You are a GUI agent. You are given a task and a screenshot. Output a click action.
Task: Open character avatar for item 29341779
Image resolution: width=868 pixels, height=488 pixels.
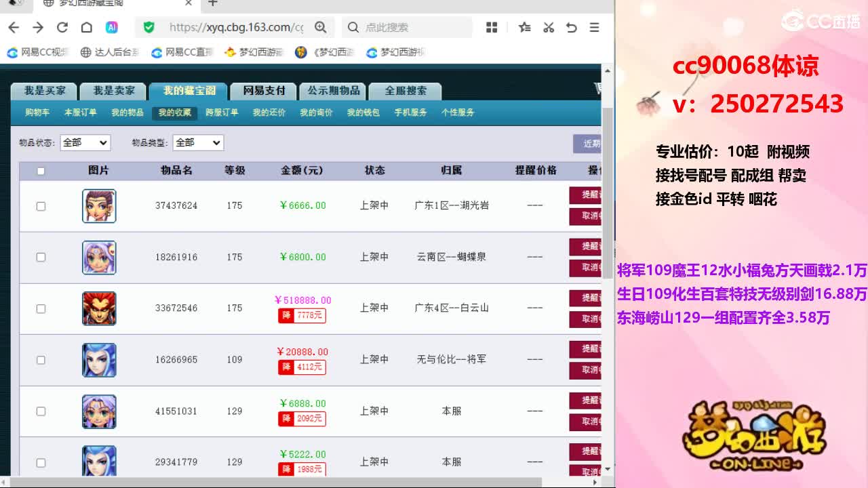coord(99,461)
